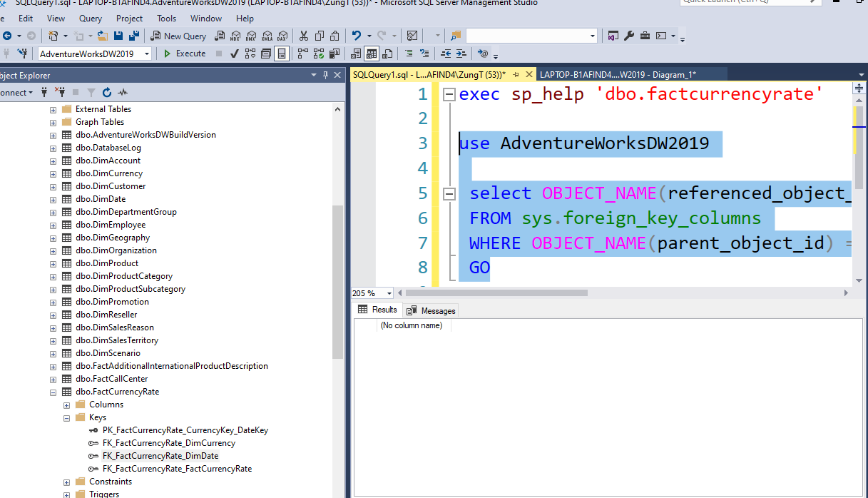Open an Analysis Services MDX query
This screenshot has width=868, height=498.
pyautogui.click(x=236, y=36)
